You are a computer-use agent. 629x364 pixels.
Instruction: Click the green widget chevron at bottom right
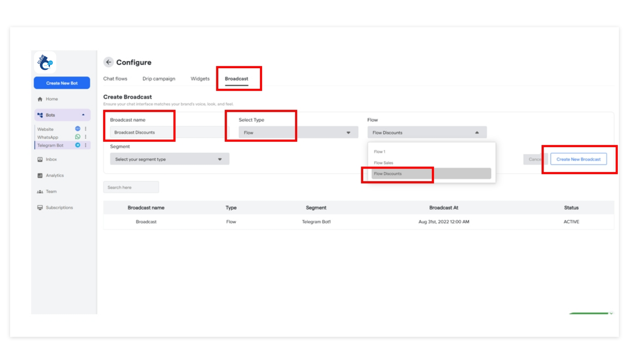pyautogui.click(x=611, y=313)
